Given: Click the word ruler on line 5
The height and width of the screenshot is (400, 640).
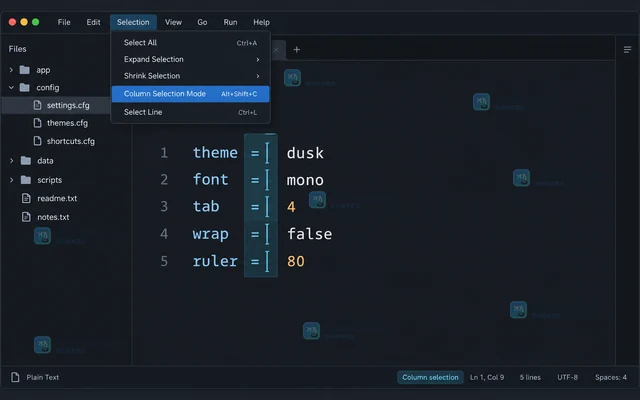Looking at the screenshot, I should 215,261.
